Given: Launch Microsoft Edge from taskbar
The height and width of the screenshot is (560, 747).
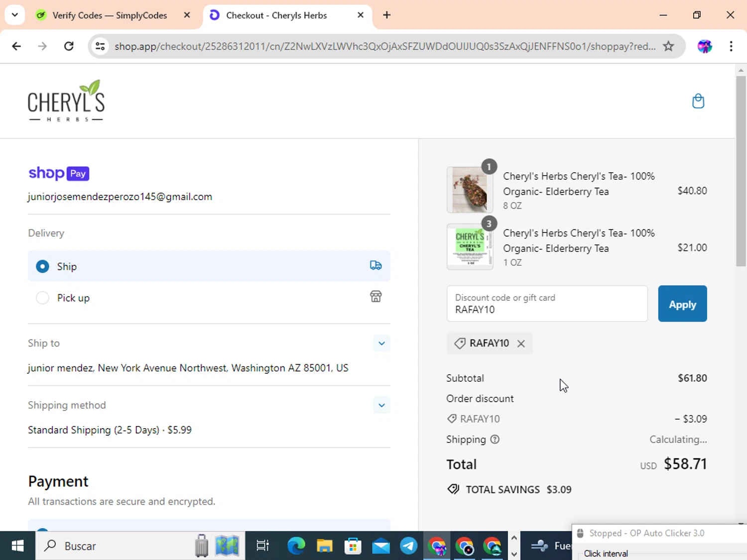Looking at the screenshot, I should (x=296, y=546).
